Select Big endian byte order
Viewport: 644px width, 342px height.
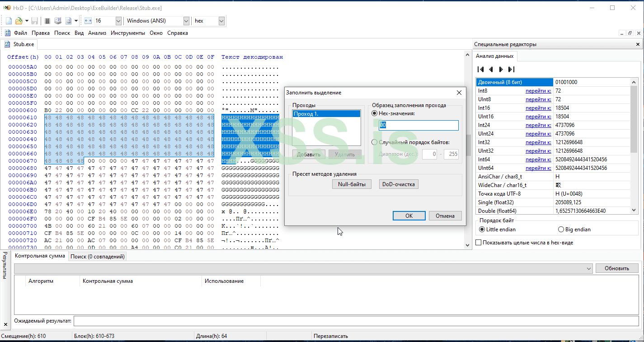pos(561,230)
